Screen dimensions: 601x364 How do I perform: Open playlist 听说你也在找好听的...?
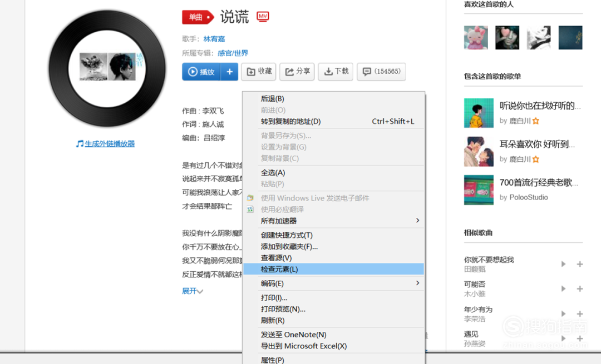(x=540, y=106)
